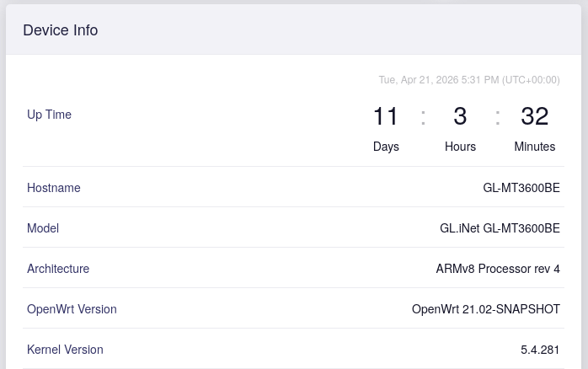Image resolution: width=588 pixels, height=369 pixels.
Task: Click the Hostname row label
Action: [54, 188]
